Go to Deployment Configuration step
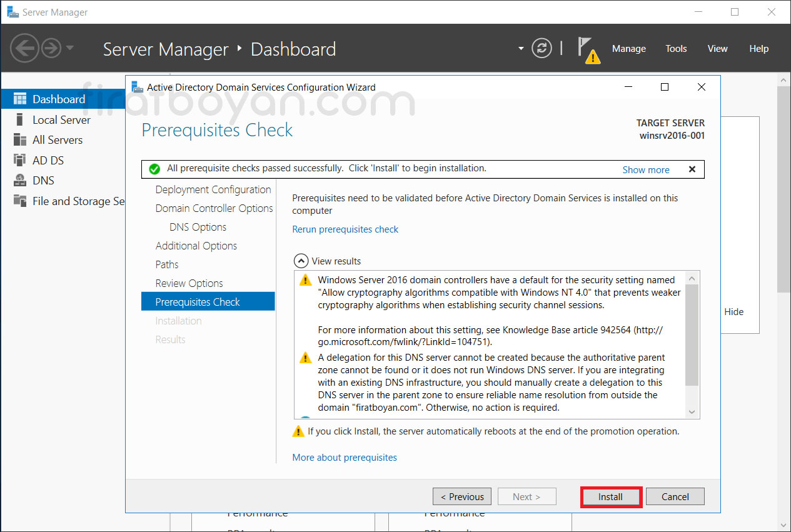 [x=213, y=189]
